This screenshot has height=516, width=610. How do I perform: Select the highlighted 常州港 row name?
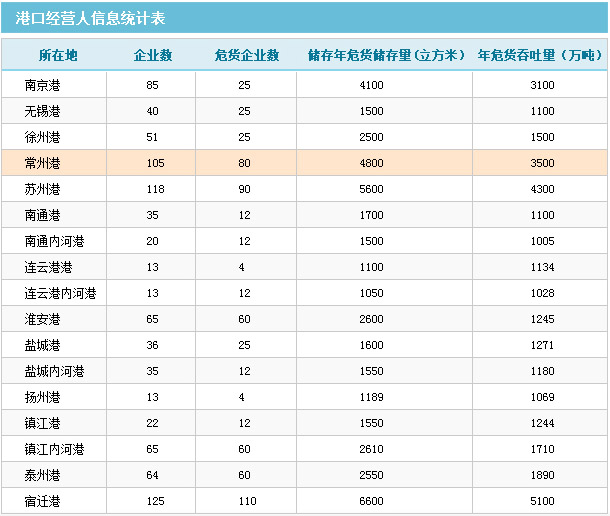click(43, 163)
